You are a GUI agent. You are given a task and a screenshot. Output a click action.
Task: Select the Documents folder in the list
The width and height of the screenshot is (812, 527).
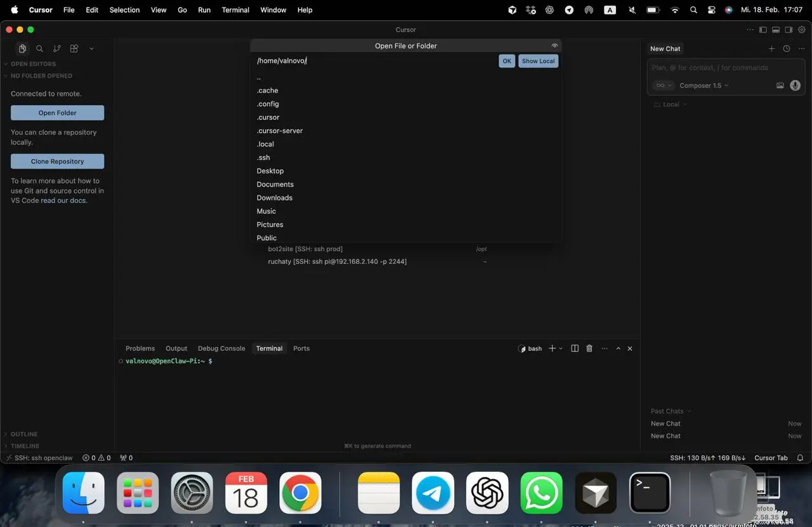point(275,185)
